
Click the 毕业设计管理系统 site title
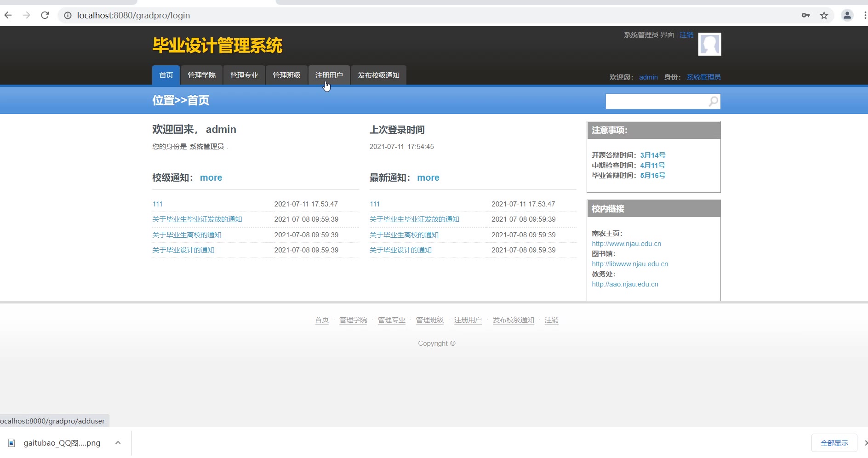click(217, 46)
